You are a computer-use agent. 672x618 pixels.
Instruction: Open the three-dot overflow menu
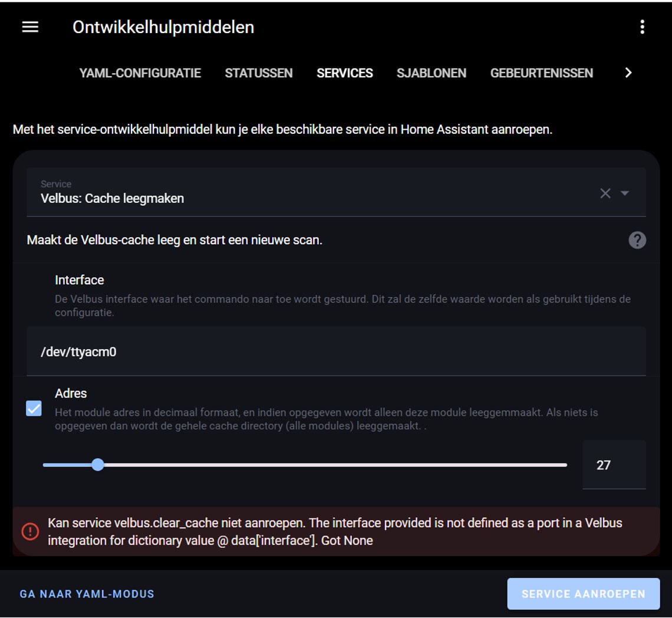pos(642,27)
